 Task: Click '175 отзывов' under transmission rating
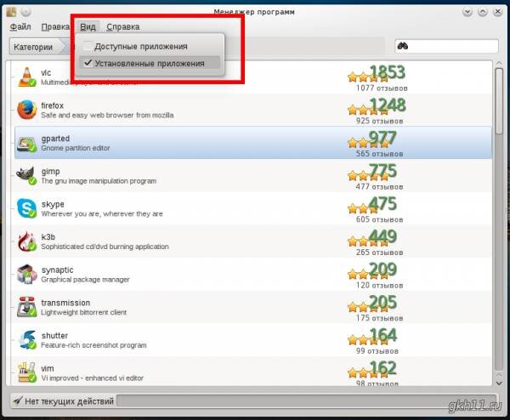[379, 318]
